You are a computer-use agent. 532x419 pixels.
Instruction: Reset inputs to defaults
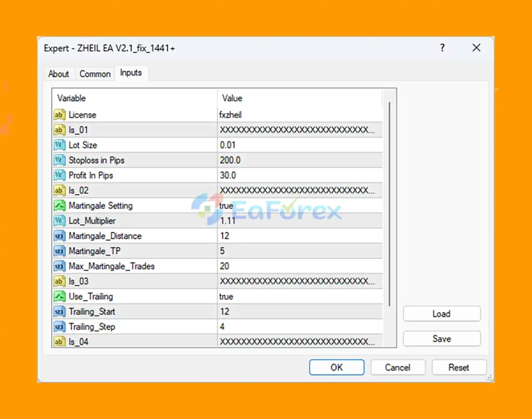459,368
